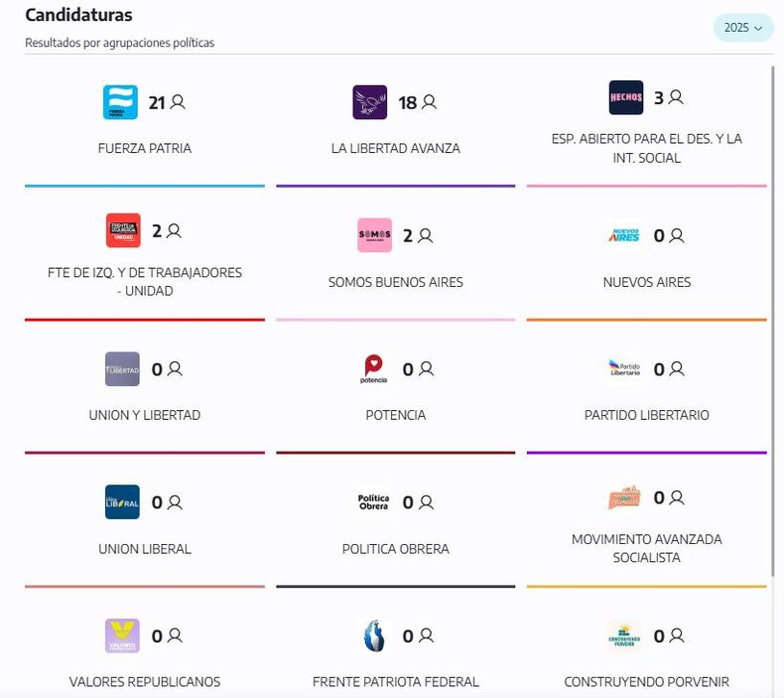This screenshot has height=698, width=784.
Task: Click the Movimiento Avanzada Socialista logo
Action: tap(624, 497)
